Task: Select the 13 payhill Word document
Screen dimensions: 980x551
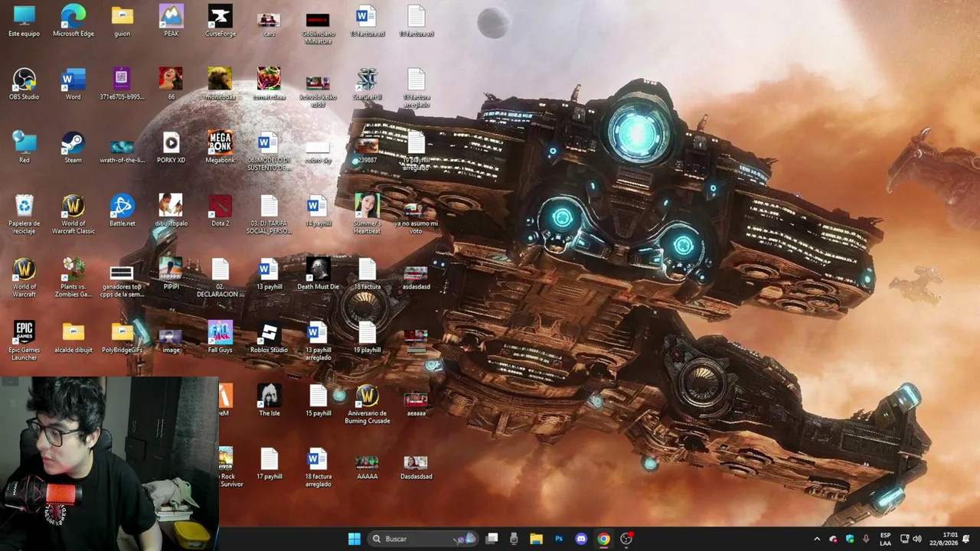Action: [269, 274]
